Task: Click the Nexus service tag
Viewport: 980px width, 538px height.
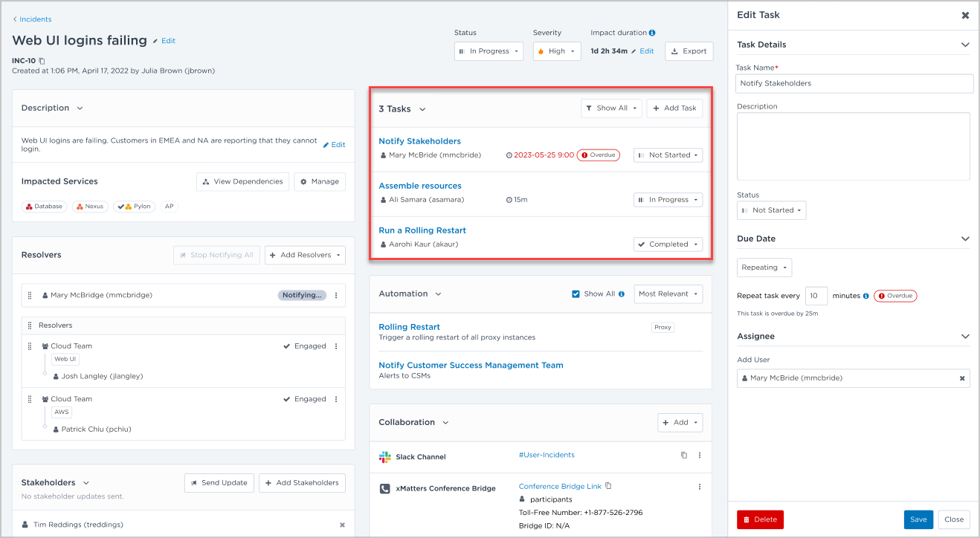Action: tap(90, 207)
